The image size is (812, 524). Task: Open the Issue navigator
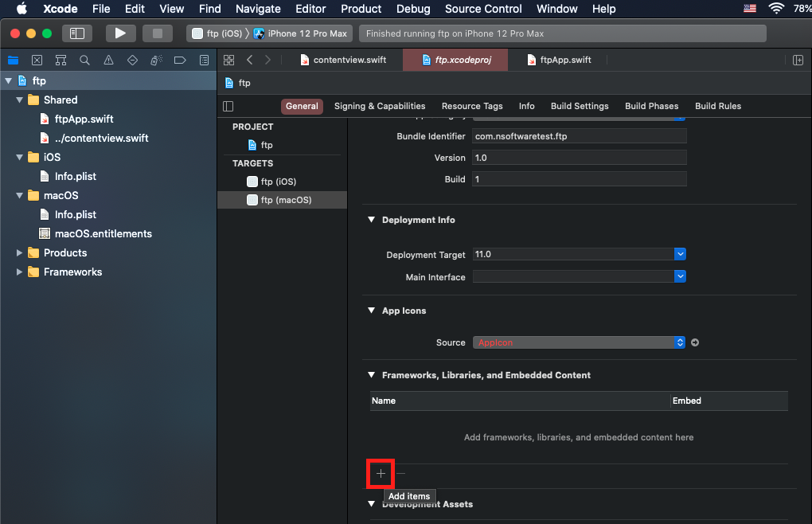(x=108, y=60)
